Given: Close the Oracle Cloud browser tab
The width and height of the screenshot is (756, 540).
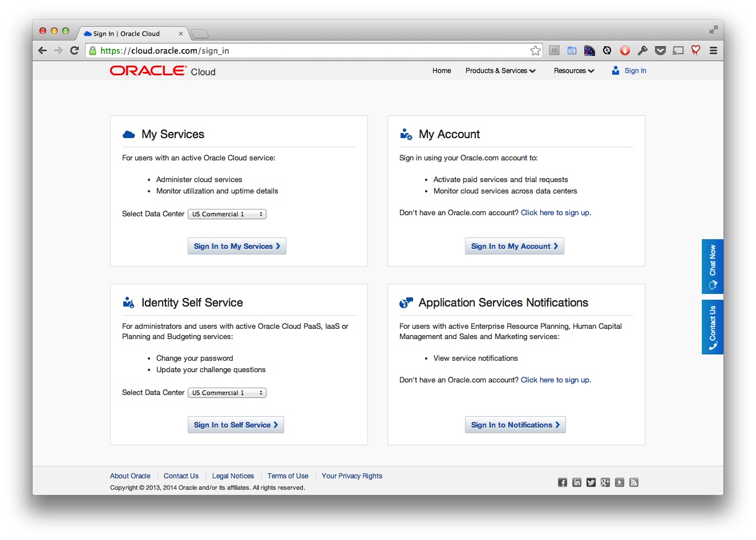Looking at the screenshot, I should 181,34.
